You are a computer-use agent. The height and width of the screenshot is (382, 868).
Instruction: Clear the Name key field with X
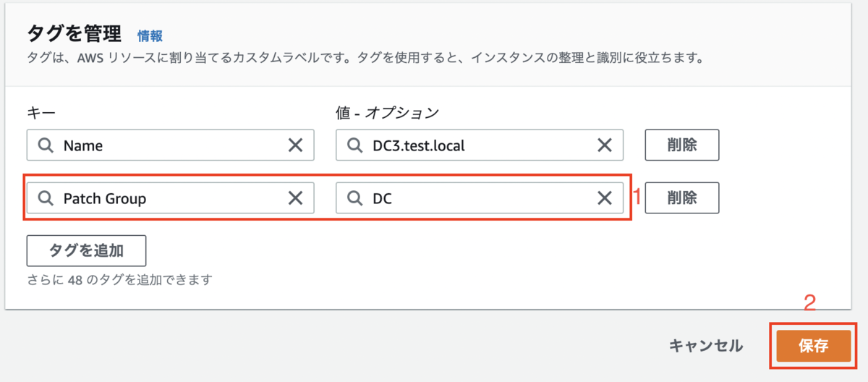295,145
